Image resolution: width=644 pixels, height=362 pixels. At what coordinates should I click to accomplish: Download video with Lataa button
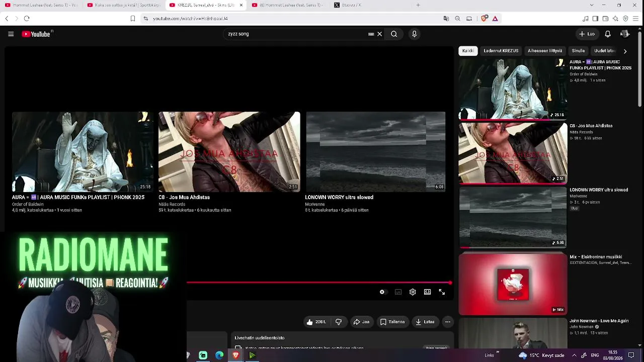(x=425, y=322)
